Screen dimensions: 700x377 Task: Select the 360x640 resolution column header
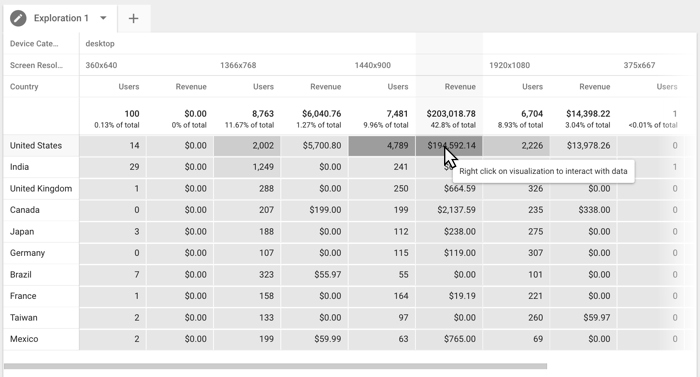[101, 65]
